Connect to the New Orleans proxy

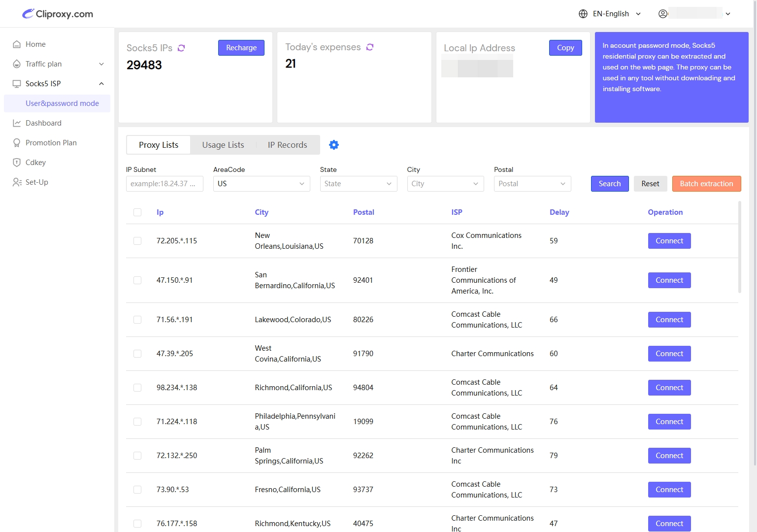[x=669, y=241]
